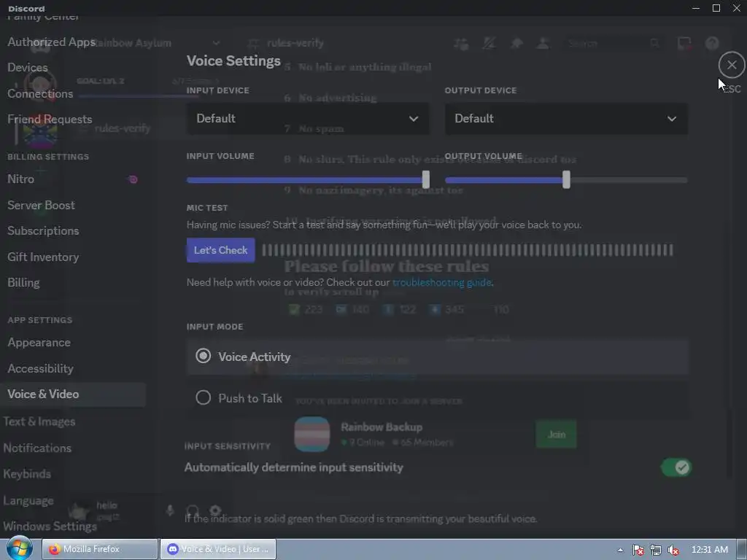The image size is (747, 560).
Task: Show hidden system tray icons
Action: (620, 550)
